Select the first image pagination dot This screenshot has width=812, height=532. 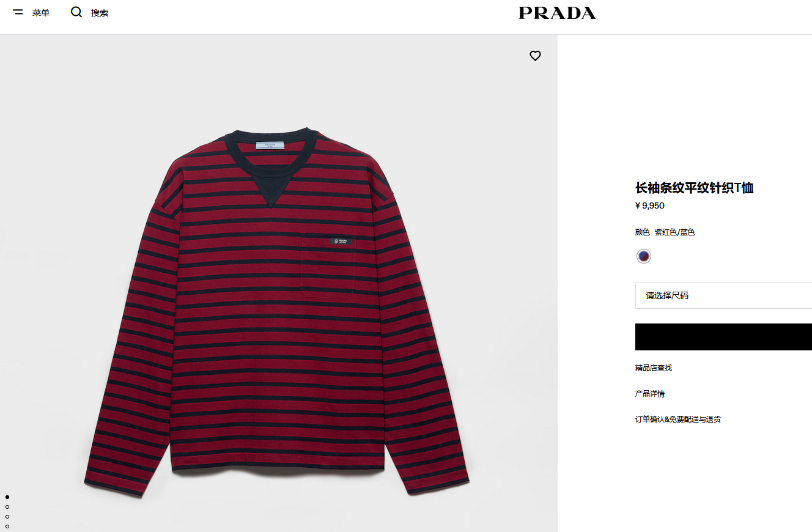(7, 497)
